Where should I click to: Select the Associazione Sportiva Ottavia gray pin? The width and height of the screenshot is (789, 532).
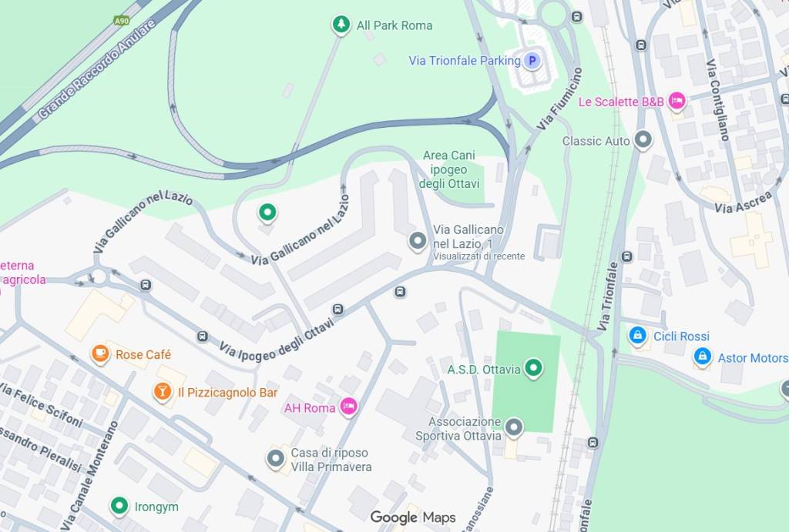514,427
